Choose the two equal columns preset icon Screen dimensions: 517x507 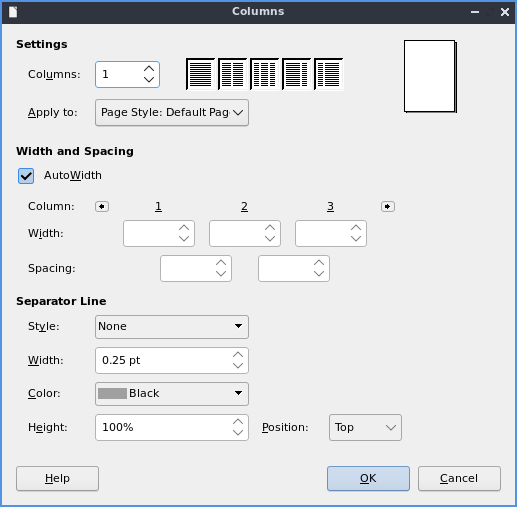[232, 74]
